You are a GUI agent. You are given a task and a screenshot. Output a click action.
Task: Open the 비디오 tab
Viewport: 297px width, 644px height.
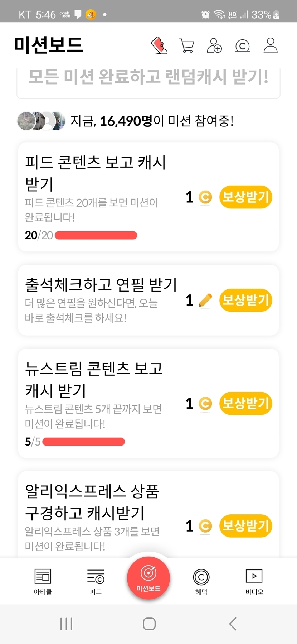point(254,581)
